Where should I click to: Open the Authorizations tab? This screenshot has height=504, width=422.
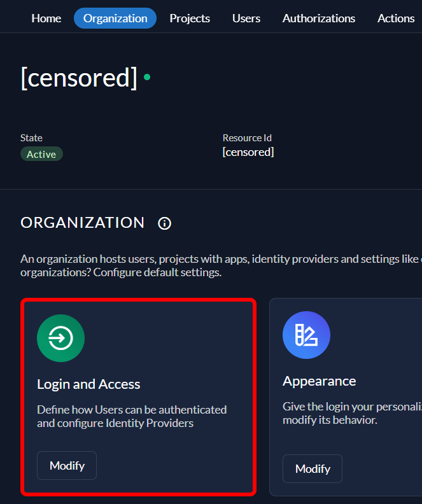(x=319, y=18)
